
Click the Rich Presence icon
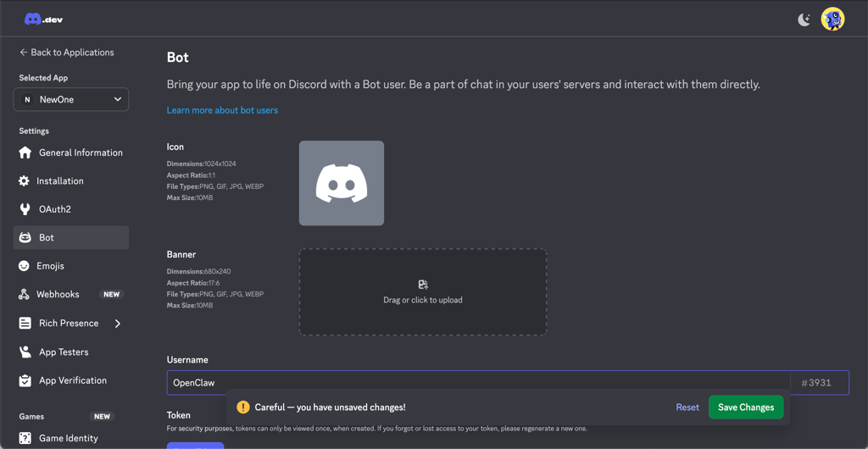25,324
